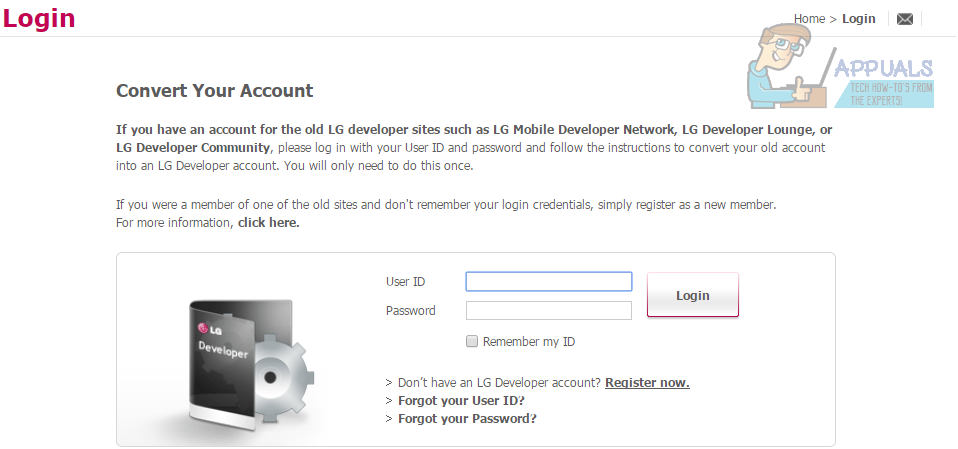Open the Register now link
Image resolution: width=958 pixels, height=449 pixels.
point(647,383)
